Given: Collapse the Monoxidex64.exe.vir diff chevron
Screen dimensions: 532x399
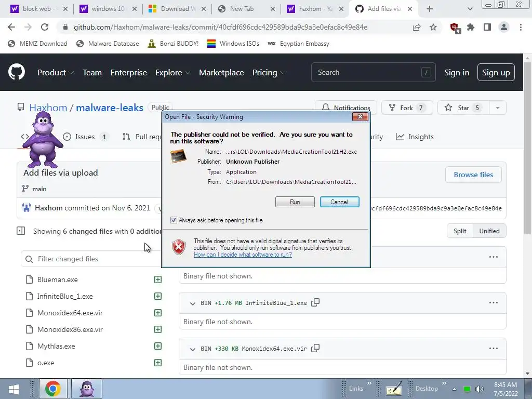Looking at the screenshot, I should pos(193,349).
